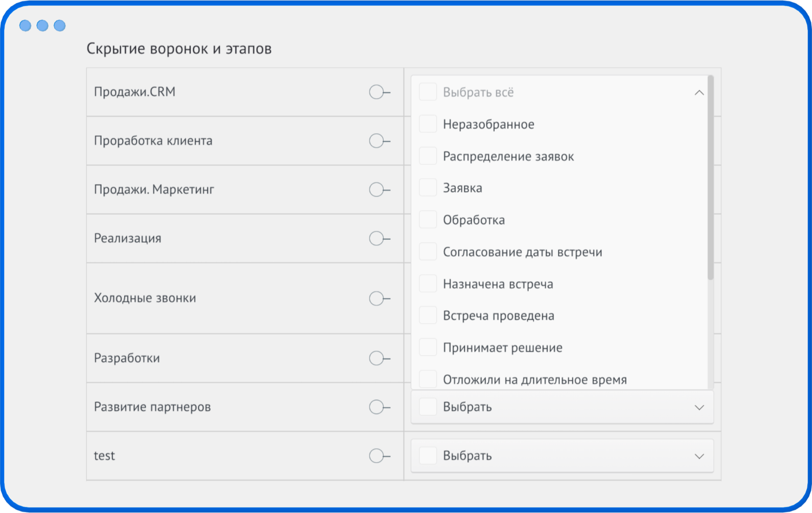Screen dimensions: 812x513
Task: Switch on Продажи. Маркетинг funnel
Action: click(x=379, y=190)
